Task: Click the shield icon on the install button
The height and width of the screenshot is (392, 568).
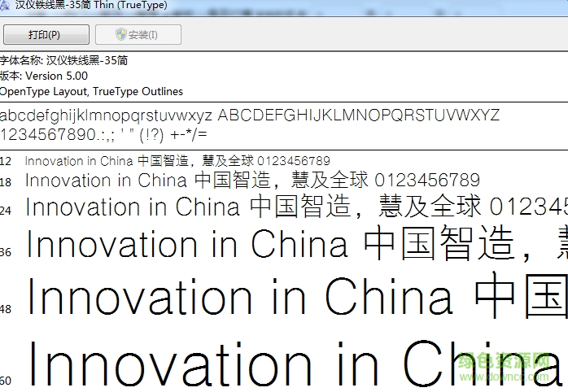Action: pyautogui.click(x=121, y=34)
